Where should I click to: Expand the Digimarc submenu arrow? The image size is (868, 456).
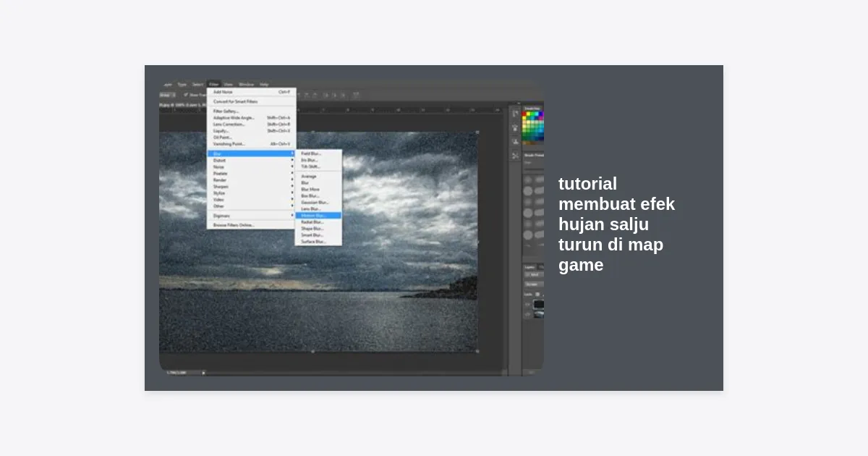tap(292, 216)
